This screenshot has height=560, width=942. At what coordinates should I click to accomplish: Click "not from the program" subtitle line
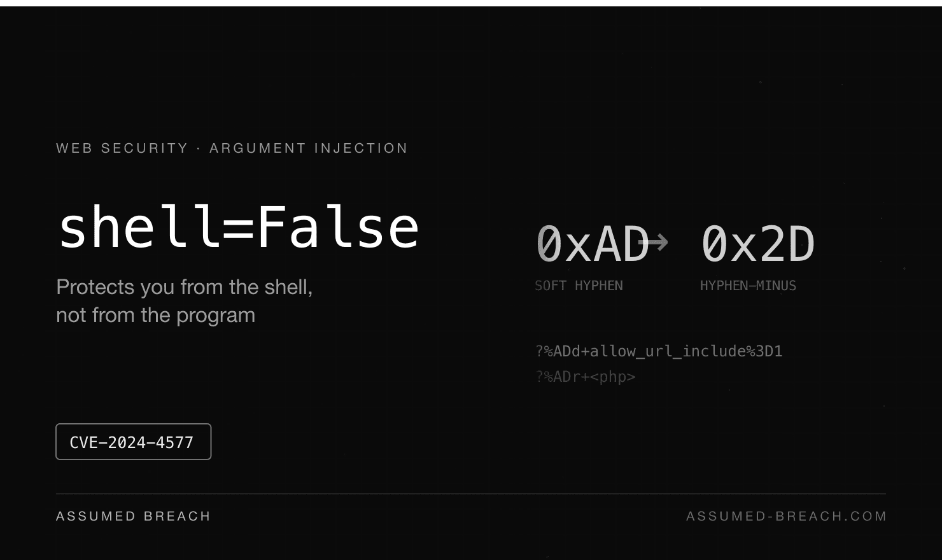tap(156, 315)
